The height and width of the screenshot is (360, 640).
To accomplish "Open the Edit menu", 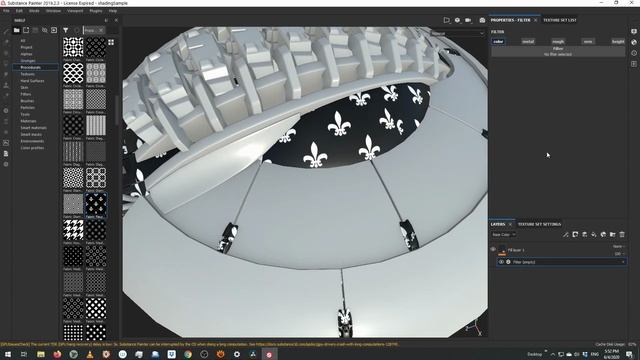I will (19, 11).
